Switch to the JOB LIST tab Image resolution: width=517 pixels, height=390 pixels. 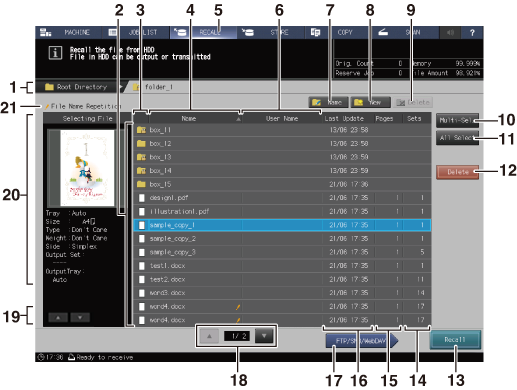136,33
